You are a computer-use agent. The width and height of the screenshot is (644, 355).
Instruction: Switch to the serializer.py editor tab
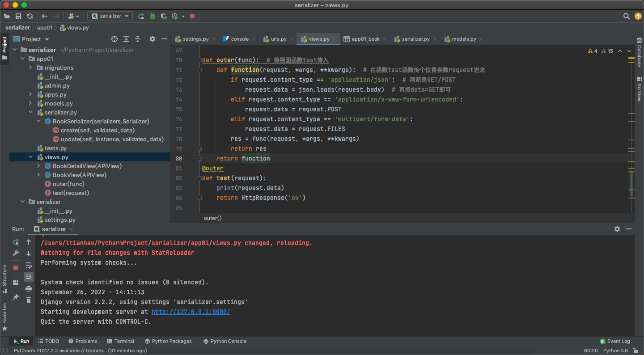(415, 39)
